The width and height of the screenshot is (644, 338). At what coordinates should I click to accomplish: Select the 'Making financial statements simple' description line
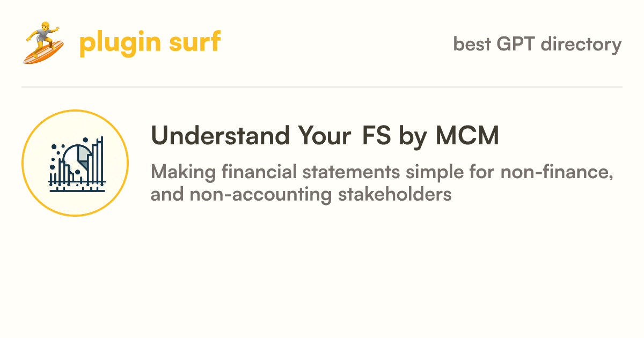point(383,173)
